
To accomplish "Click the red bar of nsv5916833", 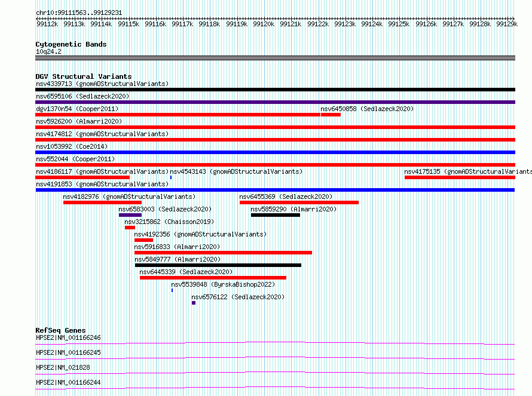I will pos(223,253).
